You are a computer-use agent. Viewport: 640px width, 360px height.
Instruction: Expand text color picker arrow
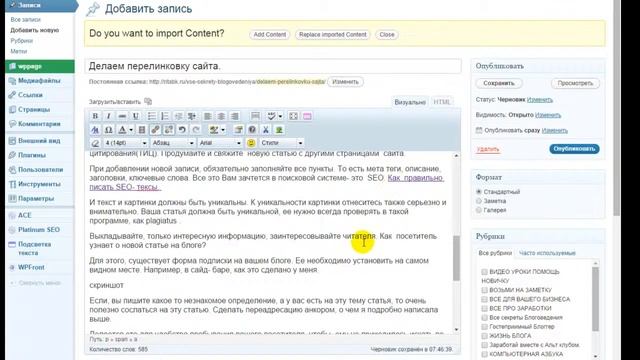(131, 130)
